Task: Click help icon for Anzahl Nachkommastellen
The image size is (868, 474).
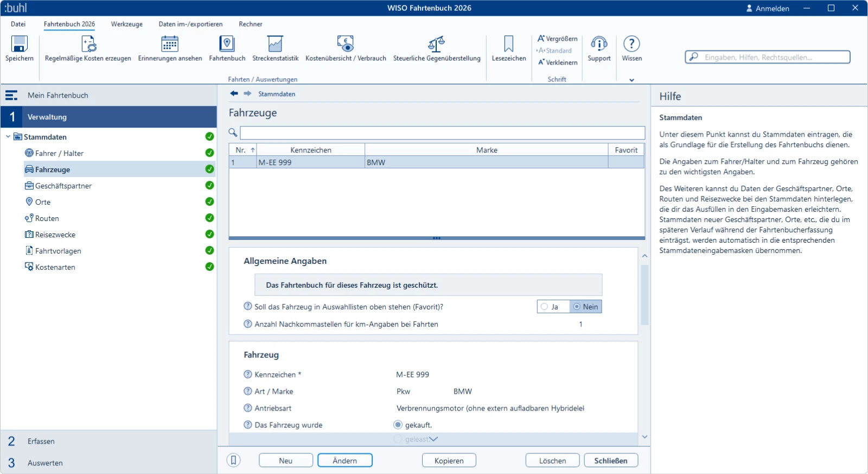Action: (x=248, y=324)
